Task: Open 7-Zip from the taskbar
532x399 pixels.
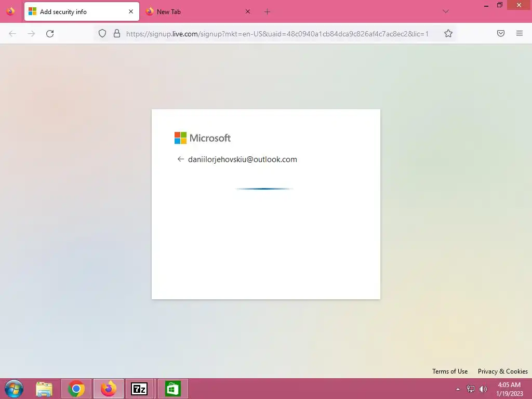Action: pos(139,389)
